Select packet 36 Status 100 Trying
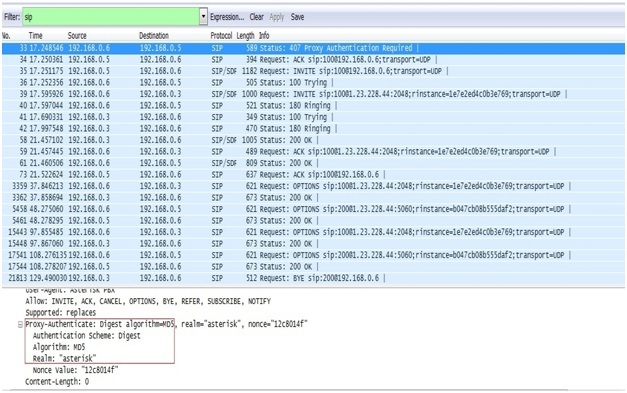 [x=313, y=83]
